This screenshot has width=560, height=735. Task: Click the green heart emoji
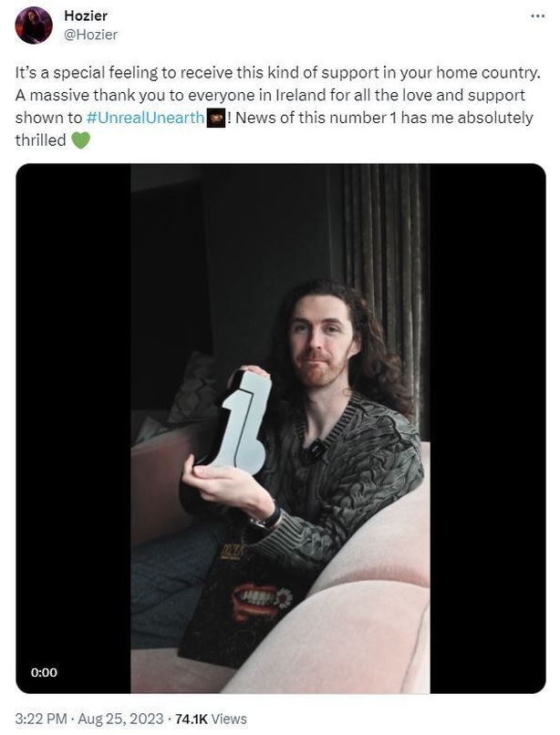point(80,140)
